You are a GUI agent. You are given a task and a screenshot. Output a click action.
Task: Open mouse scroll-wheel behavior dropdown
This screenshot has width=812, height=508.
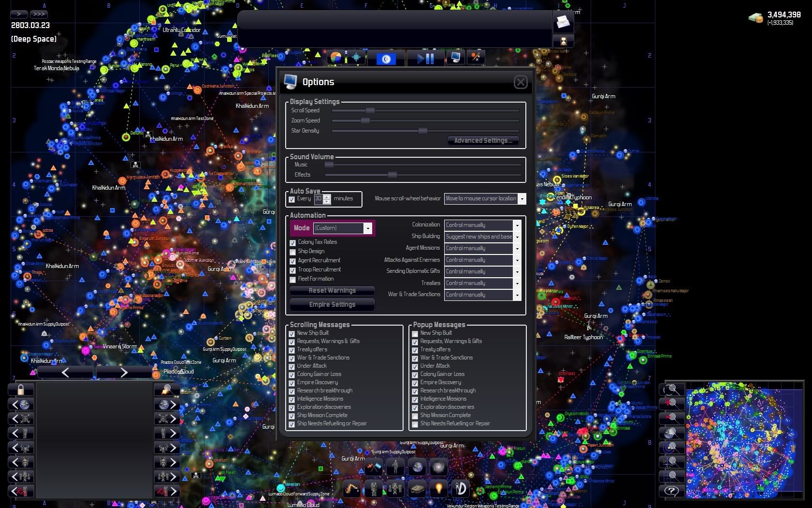[x=522, y=198]
